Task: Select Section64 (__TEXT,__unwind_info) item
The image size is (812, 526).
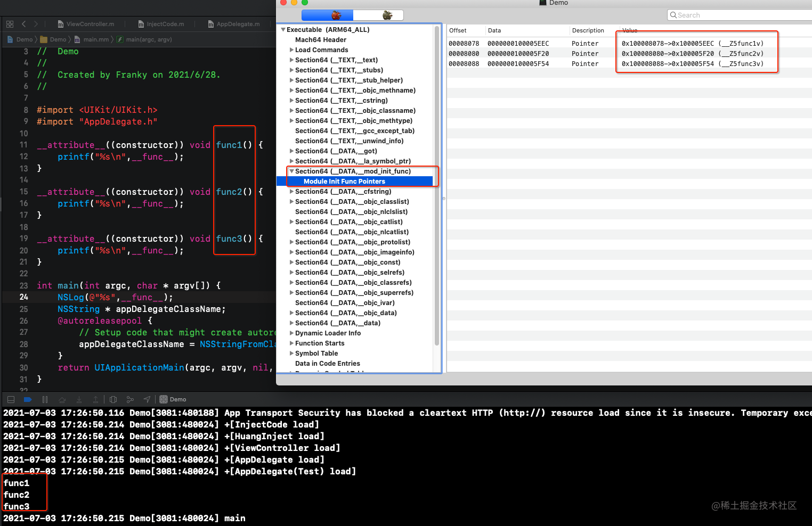Action: click(350, 141)
